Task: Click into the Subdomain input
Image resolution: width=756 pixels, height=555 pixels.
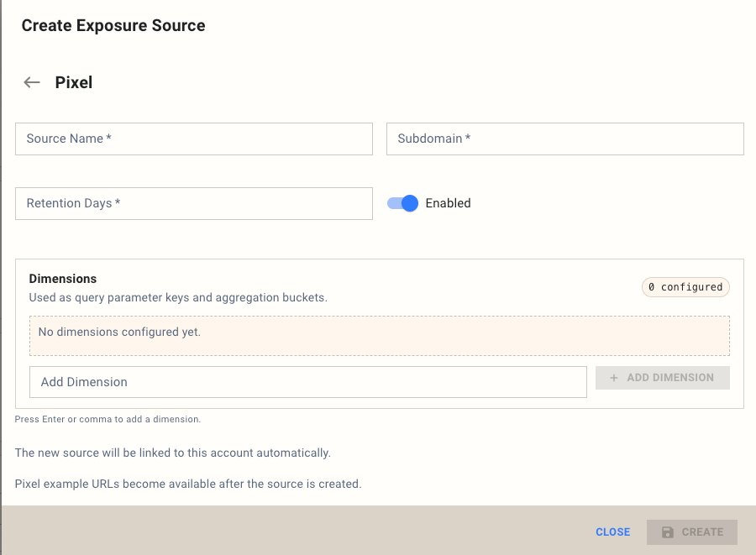Action: tap(564, 139)
